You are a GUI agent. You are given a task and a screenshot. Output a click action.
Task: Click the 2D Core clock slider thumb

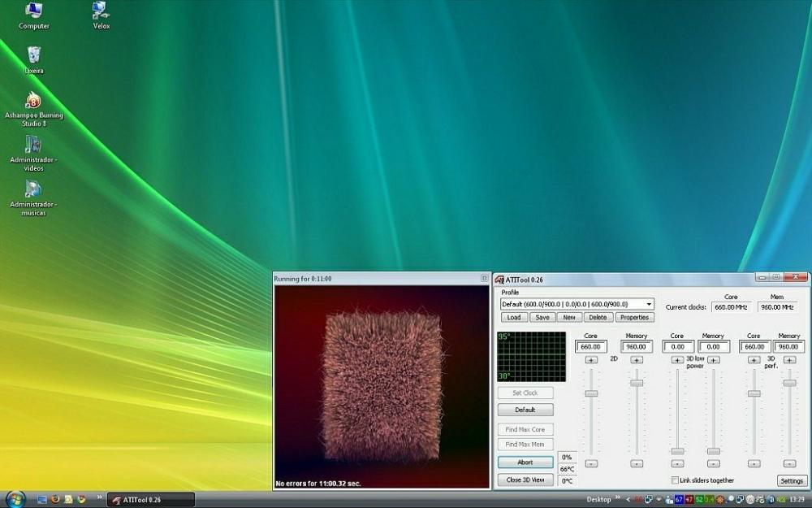point(591,393)
